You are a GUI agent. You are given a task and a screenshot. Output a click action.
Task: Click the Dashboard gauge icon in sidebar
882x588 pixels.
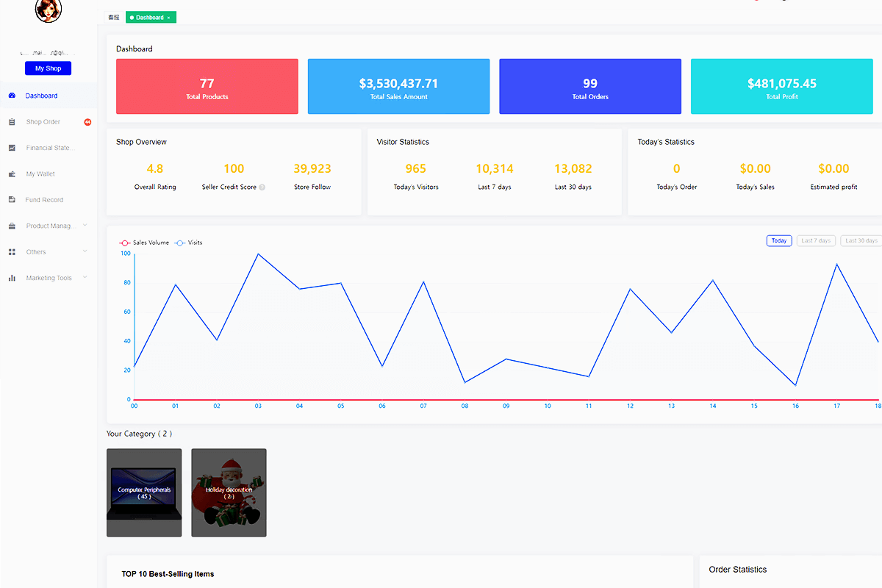pyautogui.click(x=12, y=96)
